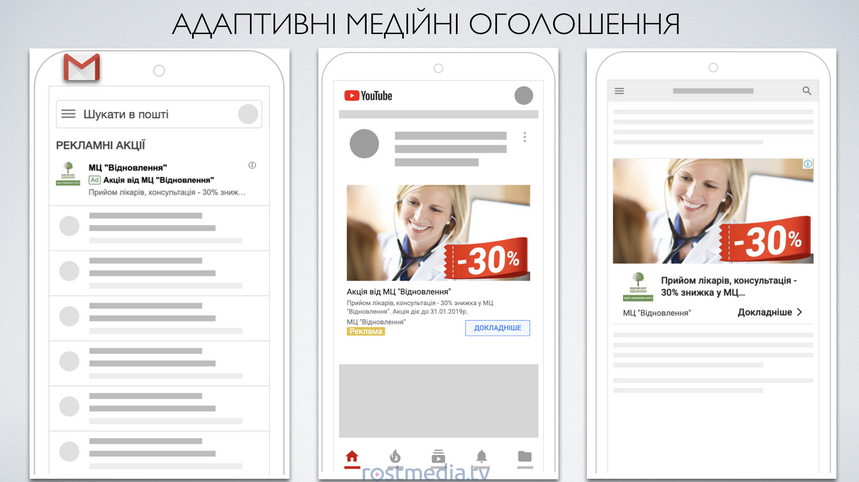Viewport: 859px width, 482px height.
Task: Select the red Home tab in YouTube
Action: [x=351, y=457]
